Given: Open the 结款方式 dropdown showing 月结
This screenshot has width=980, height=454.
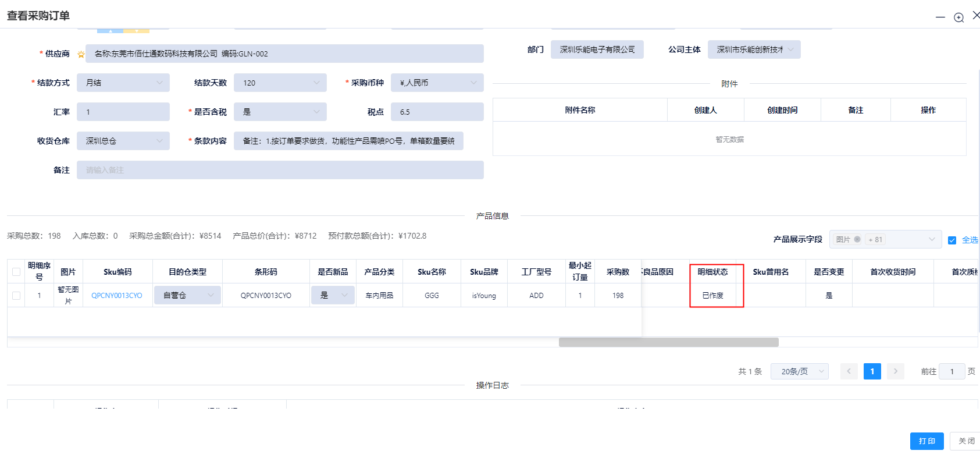Looking at the screenshot, I should point(123,83).
